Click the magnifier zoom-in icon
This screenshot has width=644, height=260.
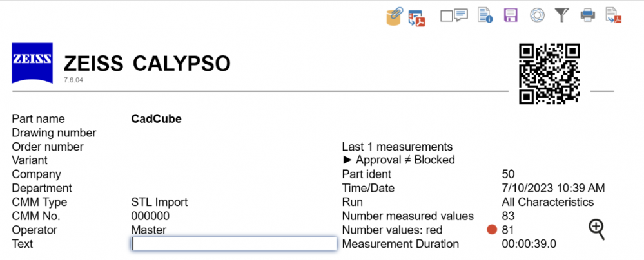click(x=596, y=228)
